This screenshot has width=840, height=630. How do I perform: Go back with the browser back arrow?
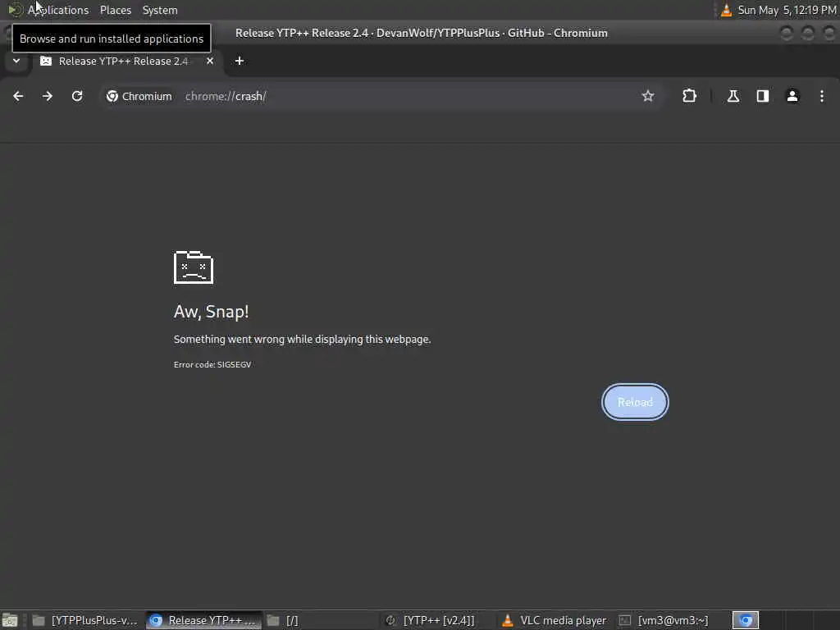(x=18, y=96)
